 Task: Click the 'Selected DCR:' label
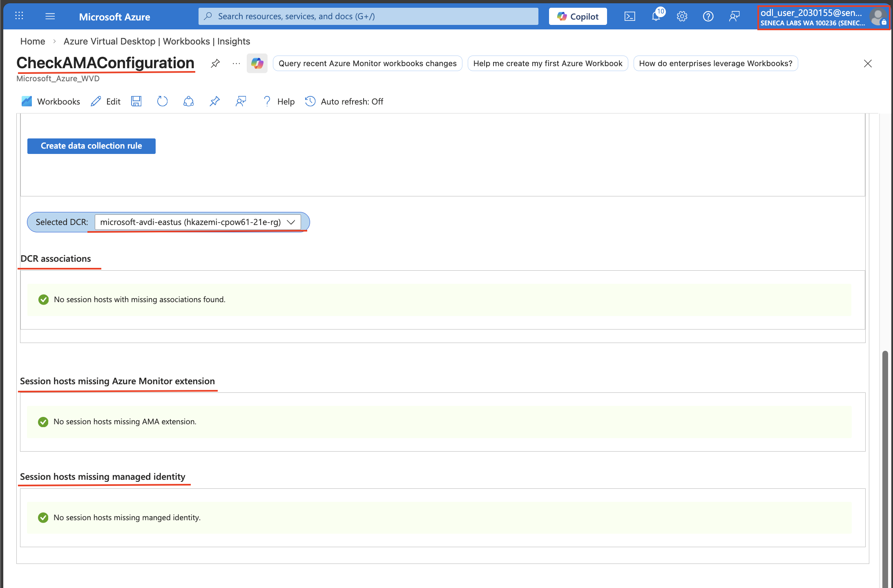tap(62, 222)
